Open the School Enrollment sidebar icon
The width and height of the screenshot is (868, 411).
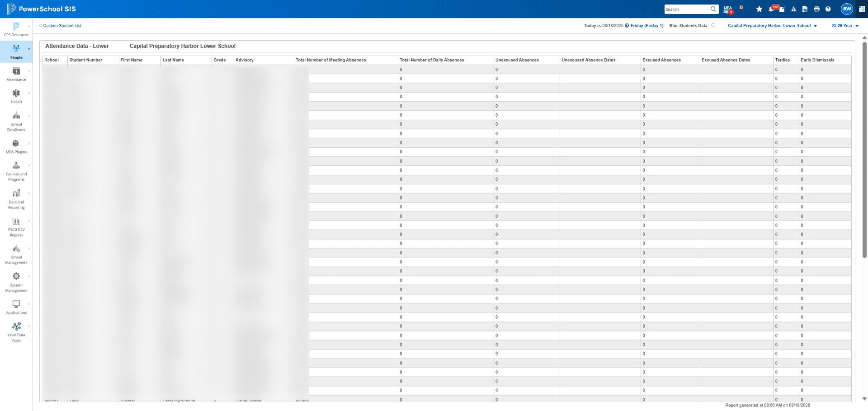16,116
